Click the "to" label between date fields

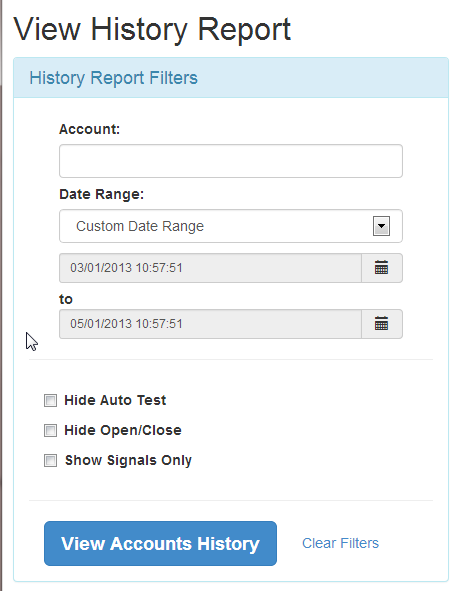[x=66, y=299]
